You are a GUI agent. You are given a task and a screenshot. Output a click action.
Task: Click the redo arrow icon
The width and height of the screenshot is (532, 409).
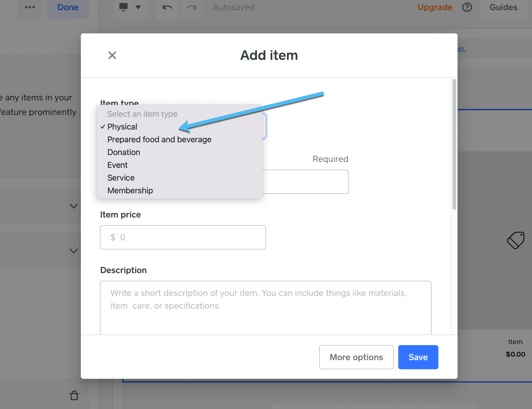coord(192,7)
